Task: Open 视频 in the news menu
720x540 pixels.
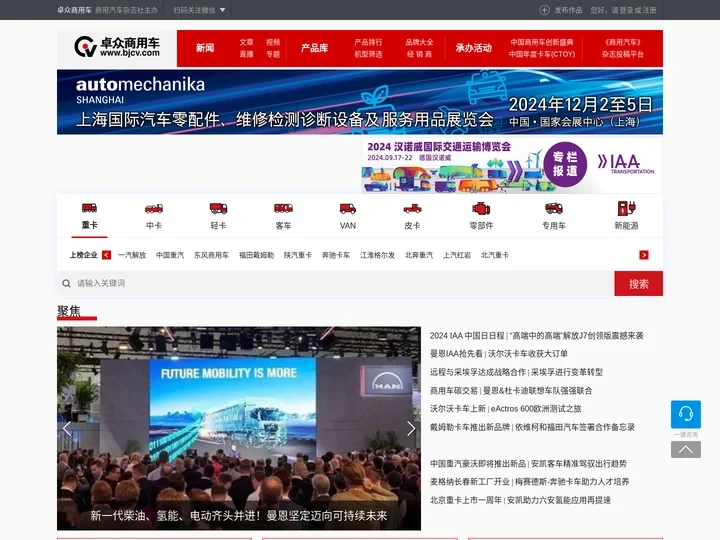Action: pos(273,42)
